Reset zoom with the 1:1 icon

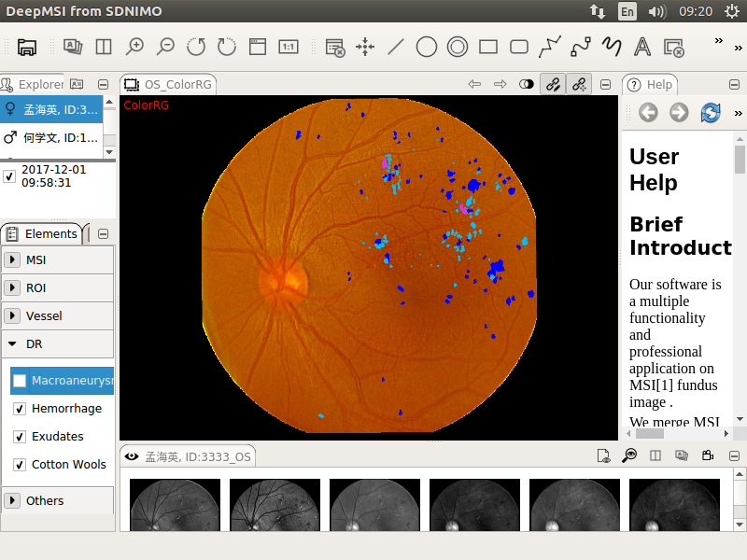pyautogui.click(x=289, y=47)
